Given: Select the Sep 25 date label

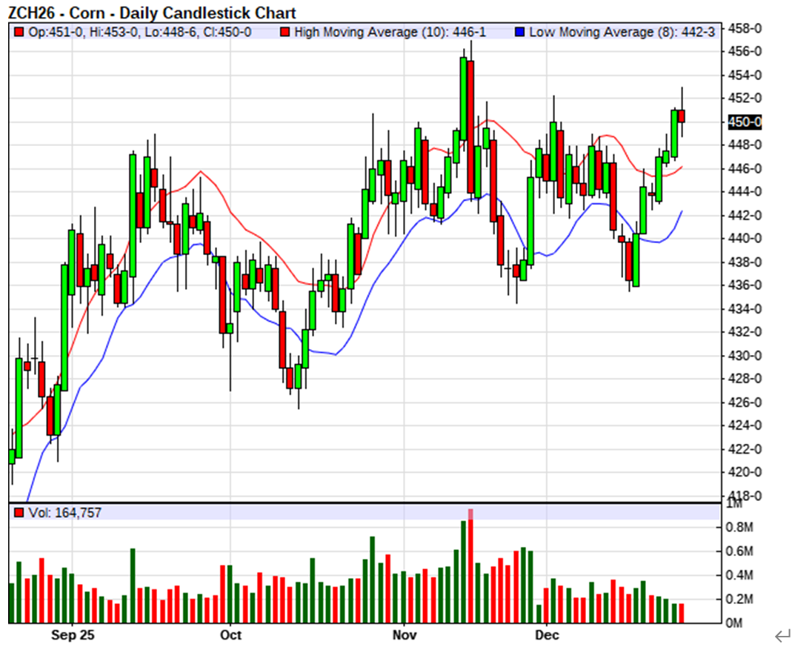Looking at the screenshot, I should (x=73, y=636).
